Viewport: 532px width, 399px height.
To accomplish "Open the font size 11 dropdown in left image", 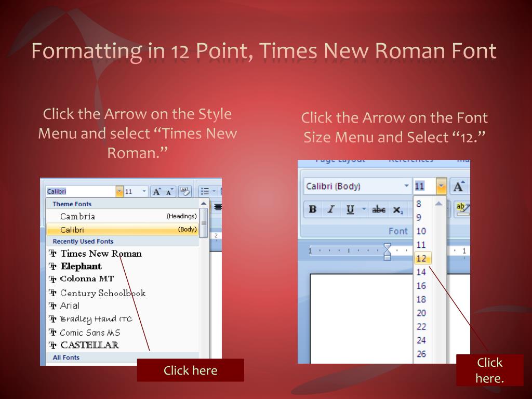I will (144, 191).
